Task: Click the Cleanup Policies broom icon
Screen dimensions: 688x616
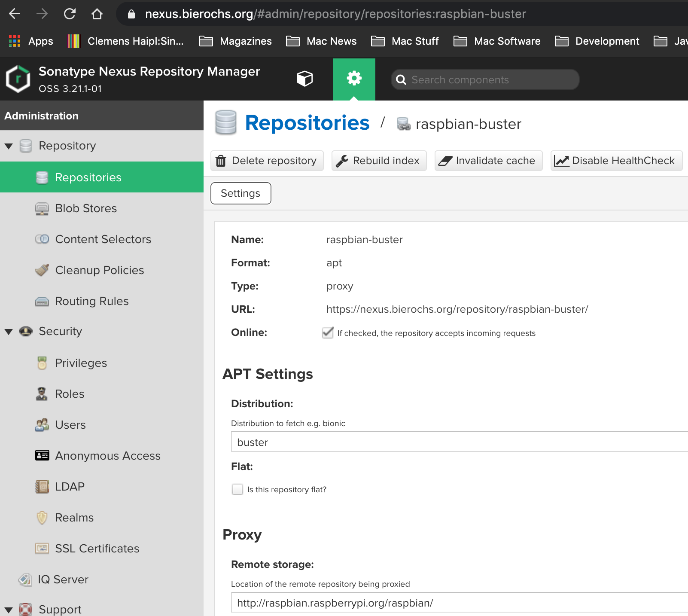Action: (42, 270)
